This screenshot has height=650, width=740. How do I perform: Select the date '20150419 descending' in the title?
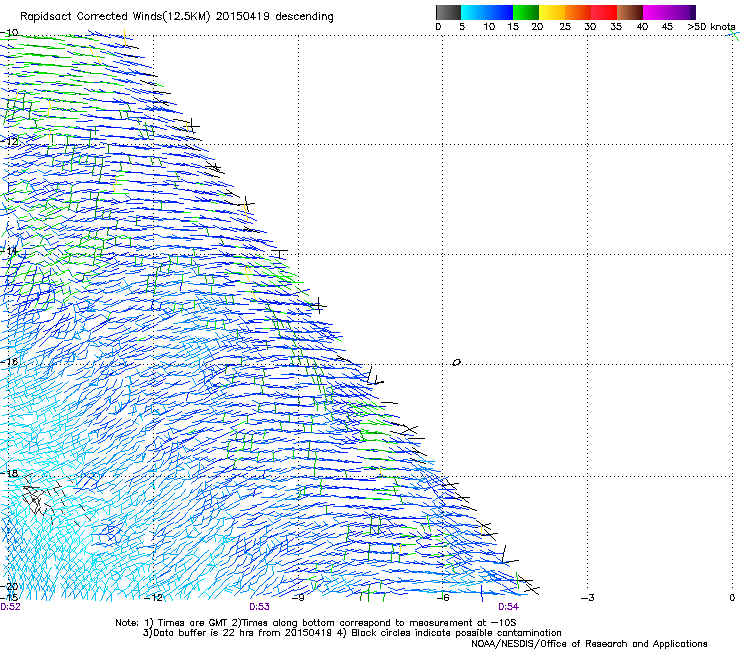274,17
